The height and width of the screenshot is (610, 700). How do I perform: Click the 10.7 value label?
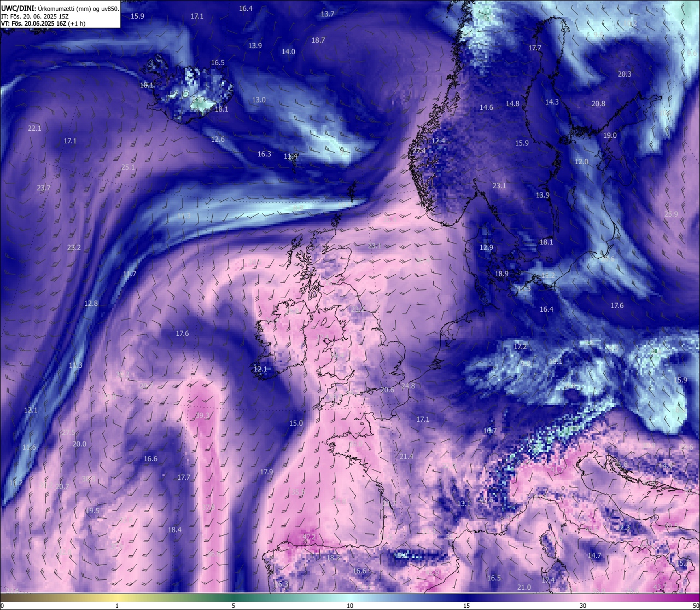pyautogui.click(x=489, y=431)
